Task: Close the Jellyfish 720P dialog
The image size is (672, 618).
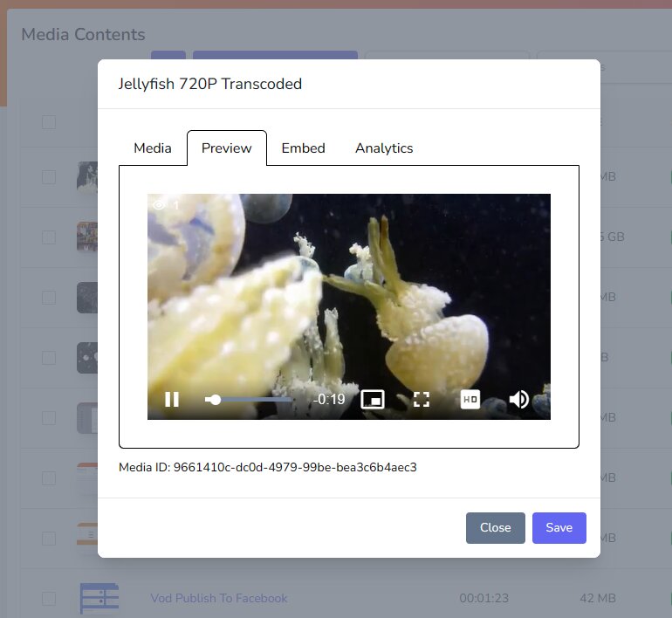Action: click(x=496, y=527)
